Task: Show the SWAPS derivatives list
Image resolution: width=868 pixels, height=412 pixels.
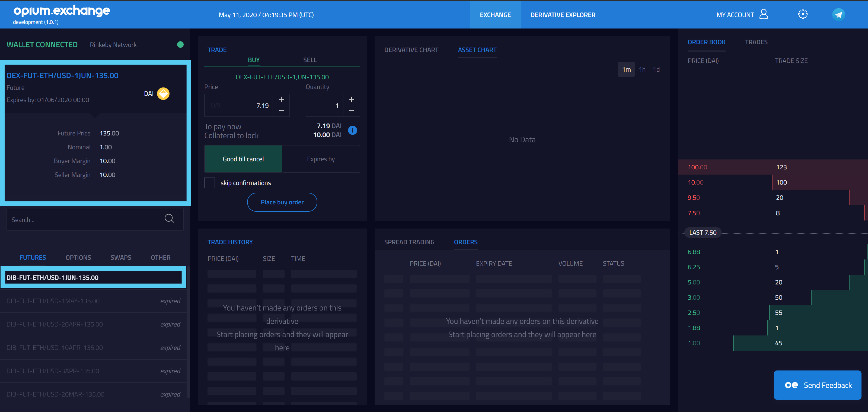Action: tap(121, 258)
